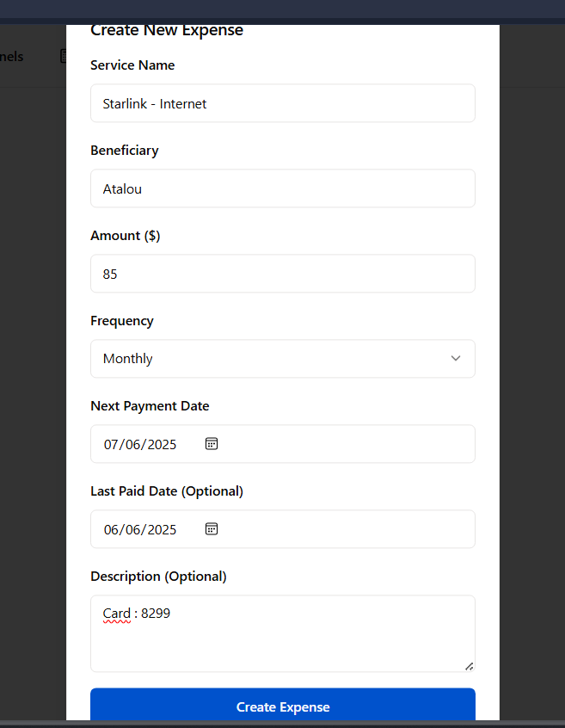
Task: Expand the Frequency dropdown chevron
Action: click(456, 359)
